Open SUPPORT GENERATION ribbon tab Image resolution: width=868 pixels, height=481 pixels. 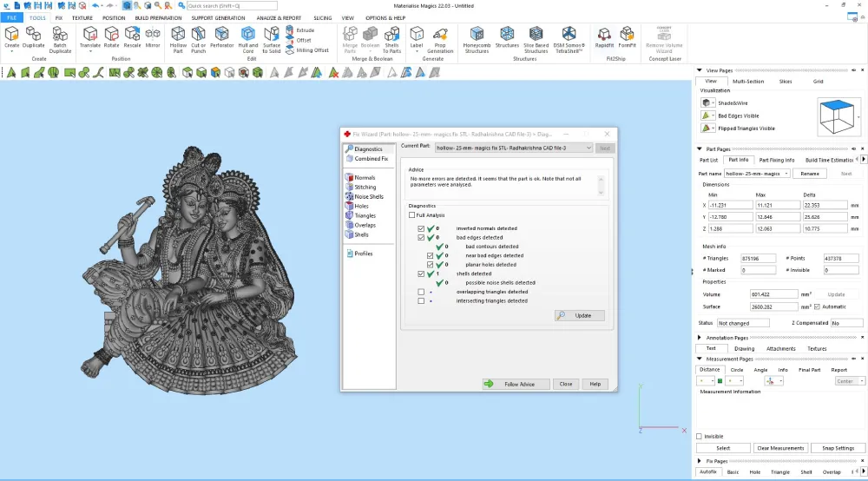218,17
